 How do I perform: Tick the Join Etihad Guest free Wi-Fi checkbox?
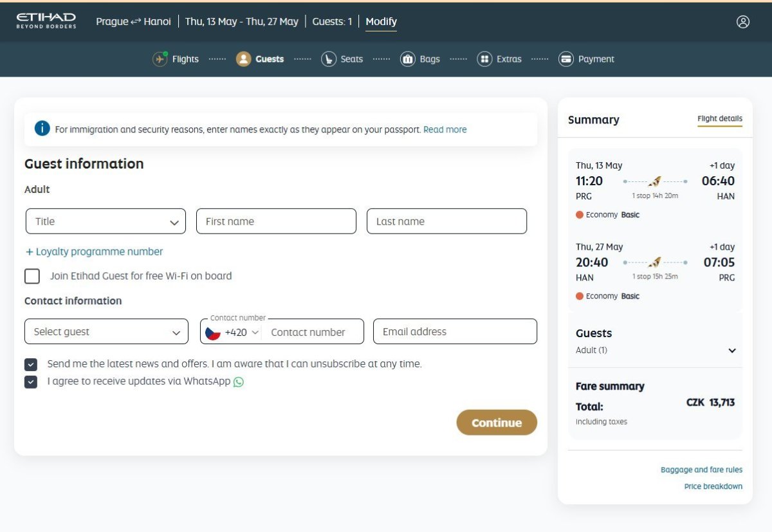pyautogui.click(x=32, y=276)
